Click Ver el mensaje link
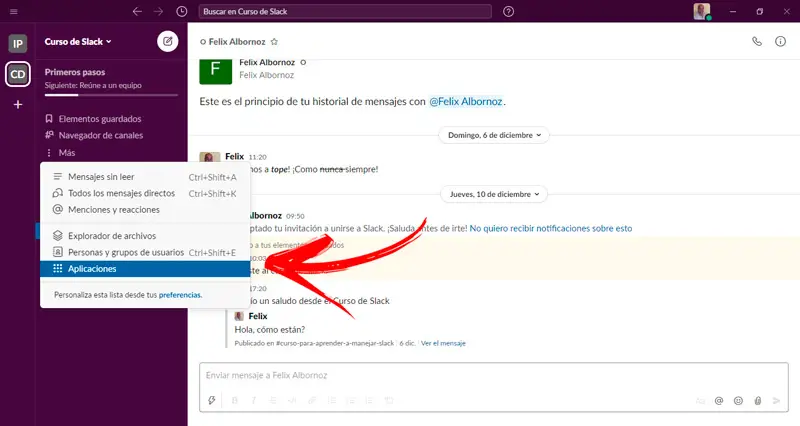Viewport: 800px width, 426px height. pos(443,343)
